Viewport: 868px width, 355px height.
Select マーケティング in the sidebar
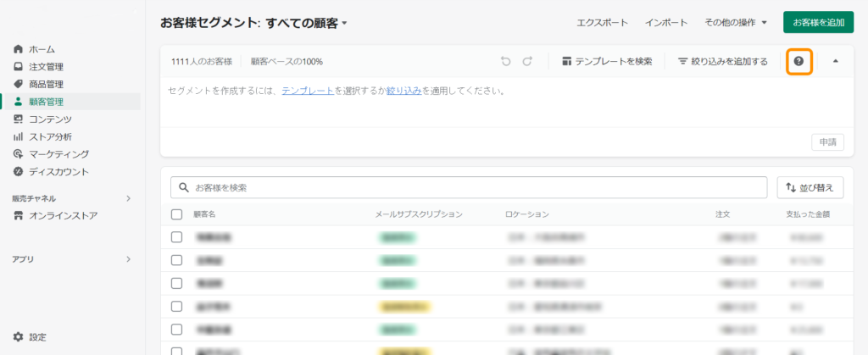point(58,154)
